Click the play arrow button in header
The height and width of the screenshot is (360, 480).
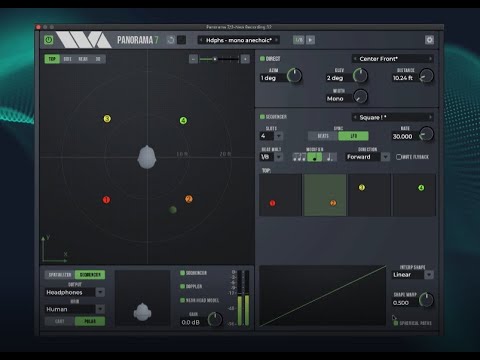pyautogui.click(x=310, y=40)
